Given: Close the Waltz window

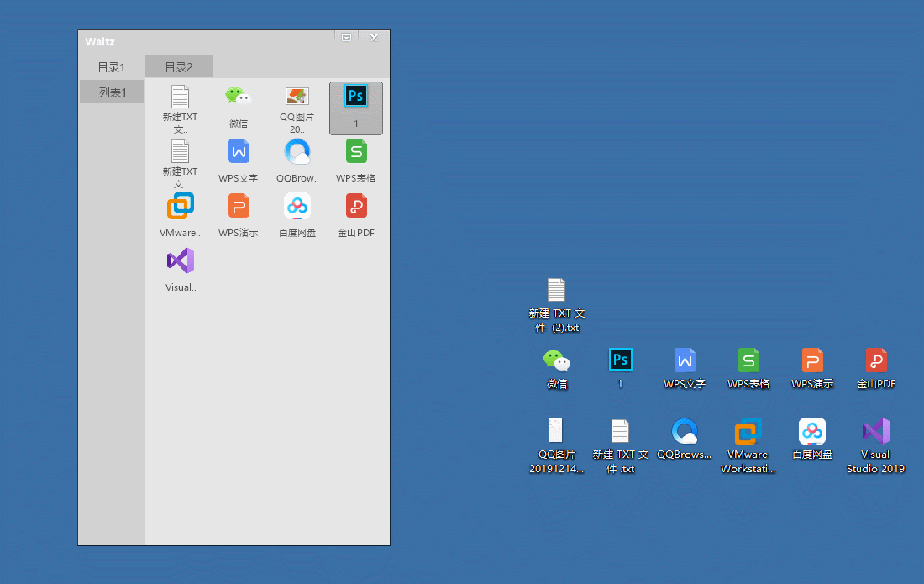Looking at the screenshot, I should point(374,37).
